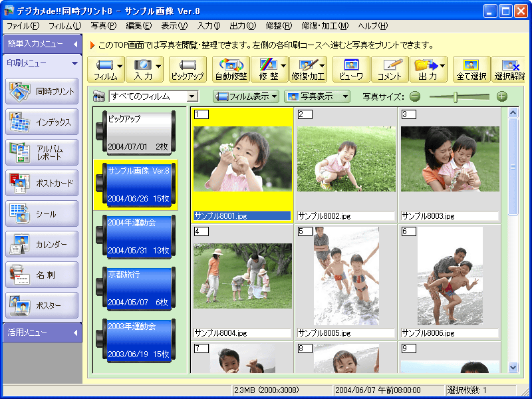Expand the arrow next to 入力 tool
The height and width of the screenshot is (399, 532).
point(159,66)
